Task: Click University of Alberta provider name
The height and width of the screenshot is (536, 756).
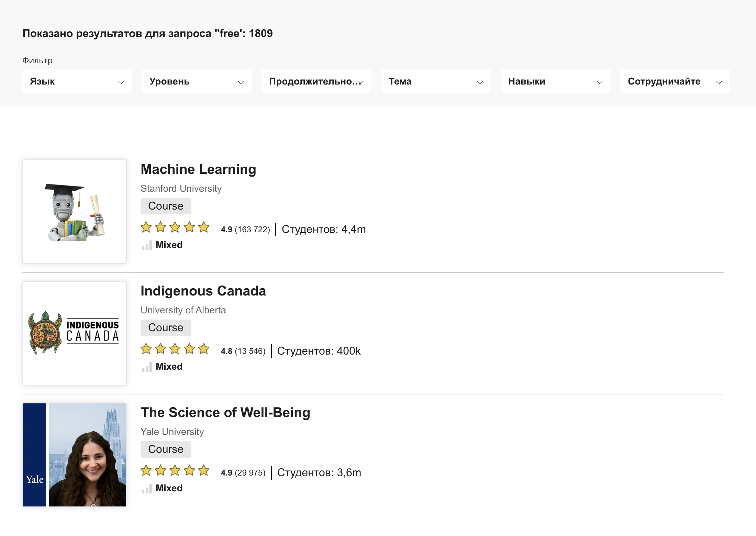Action: [183, 310]
